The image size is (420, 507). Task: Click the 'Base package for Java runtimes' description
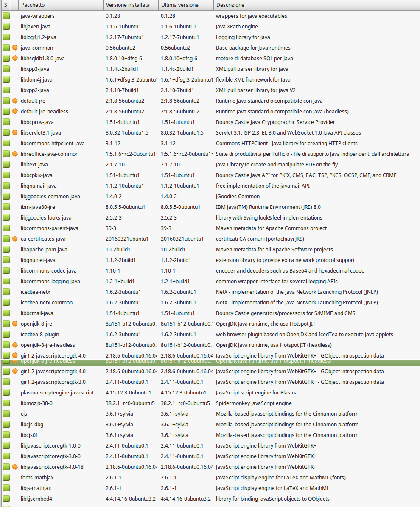click(x=253, y=48)
